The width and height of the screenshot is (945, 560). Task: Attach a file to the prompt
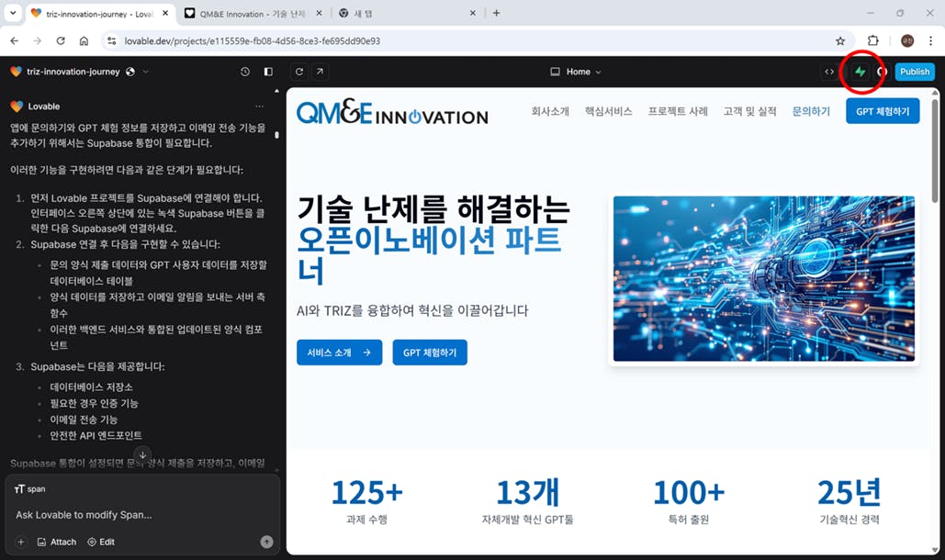[x=57, y=542]
